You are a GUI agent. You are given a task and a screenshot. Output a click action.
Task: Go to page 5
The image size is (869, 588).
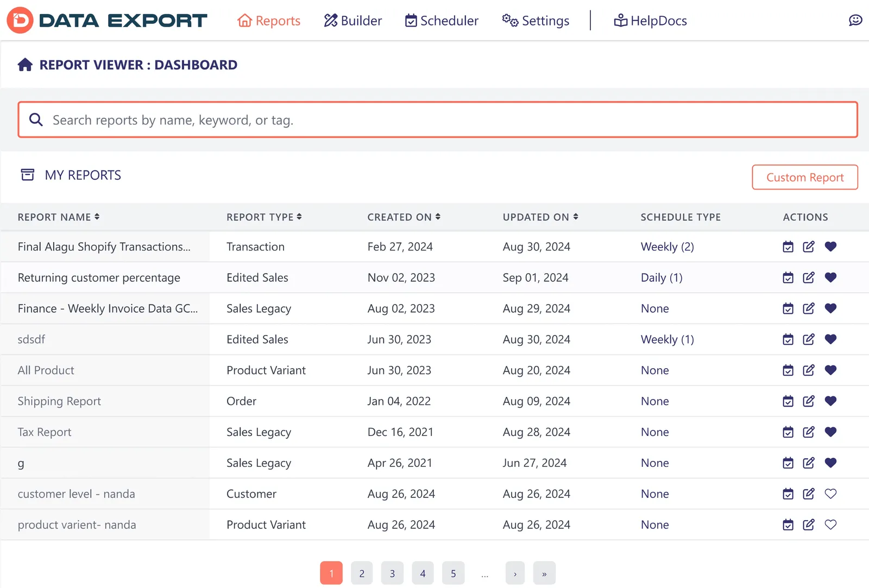[x=453, y=573]
